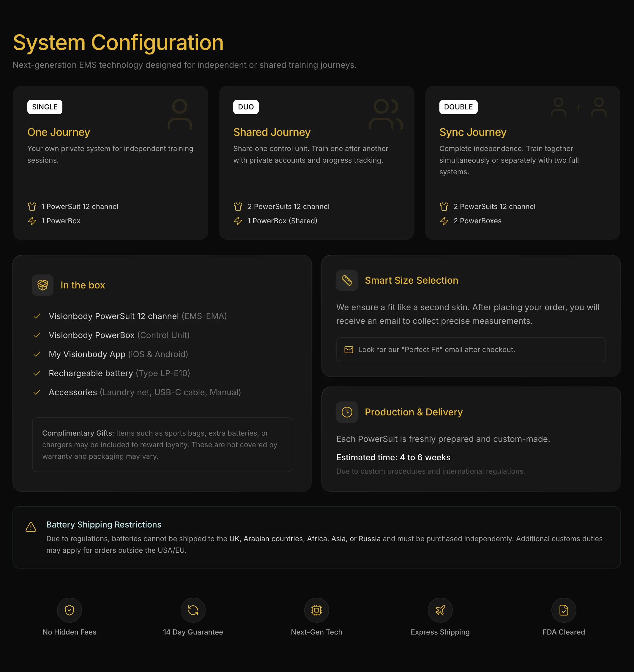Click checkmark beside Accessories list item
634x672 pixels.
[x=37, y=392]
